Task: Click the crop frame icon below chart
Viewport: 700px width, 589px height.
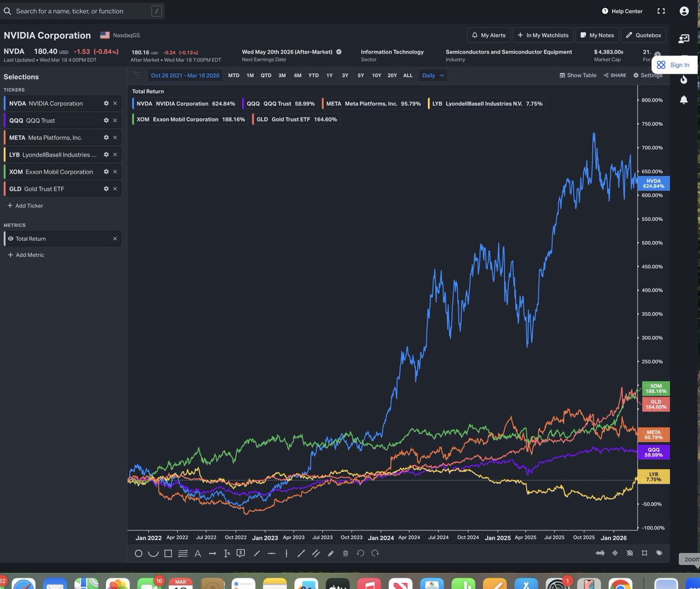Action: click(x=645, y=553)
